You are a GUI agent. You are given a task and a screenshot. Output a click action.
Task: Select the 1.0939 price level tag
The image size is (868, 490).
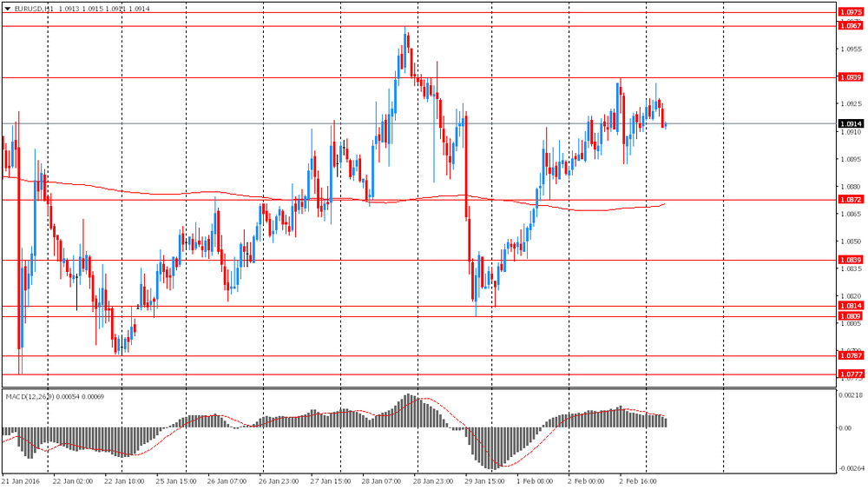coord(851,77)
